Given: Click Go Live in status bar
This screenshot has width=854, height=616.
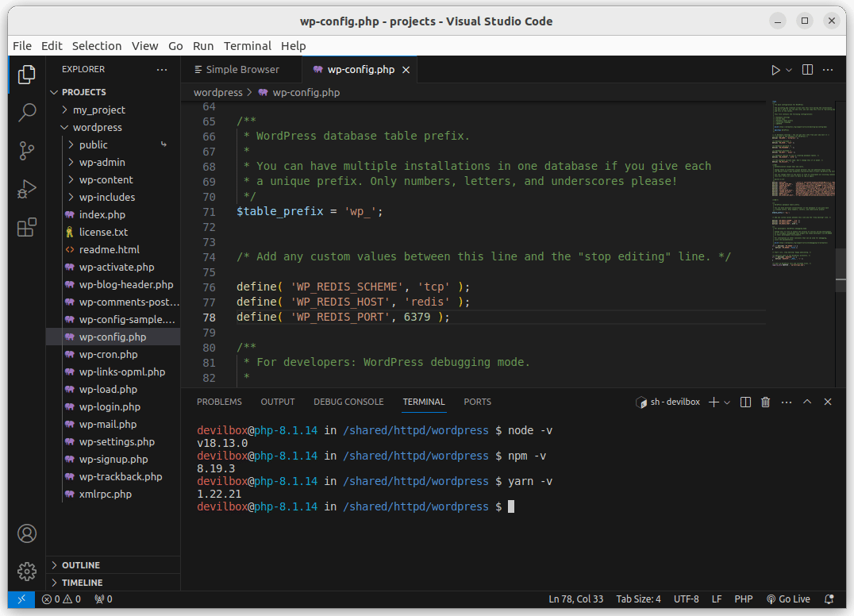Looking at the screenshot, I should tap(788, 599).
